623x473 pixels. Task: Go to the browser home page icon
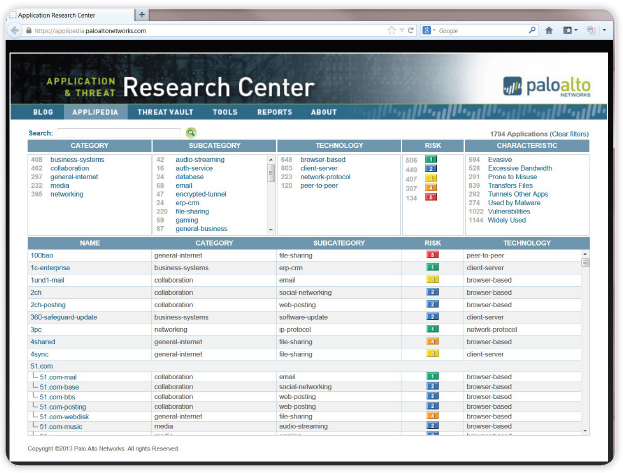click(x=549, y=31)
